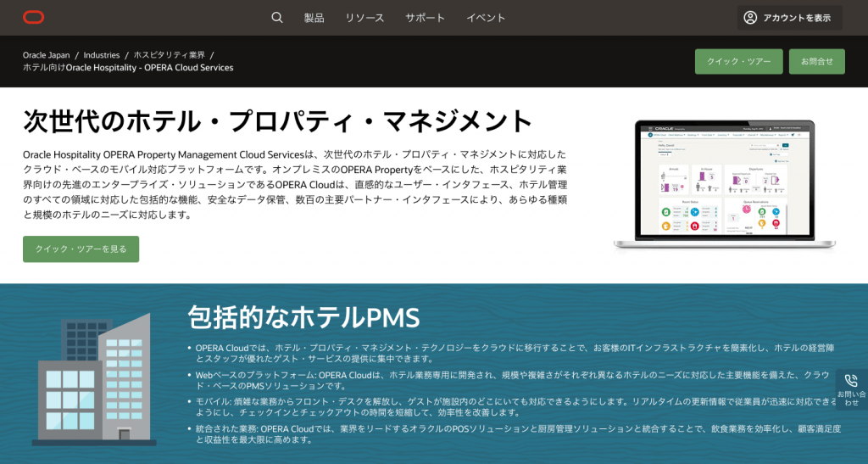868x464 pixels.
Task: Go to the Oracle Japan breadcrumb link
Action: pyautogui.click(x=47, y=55)
